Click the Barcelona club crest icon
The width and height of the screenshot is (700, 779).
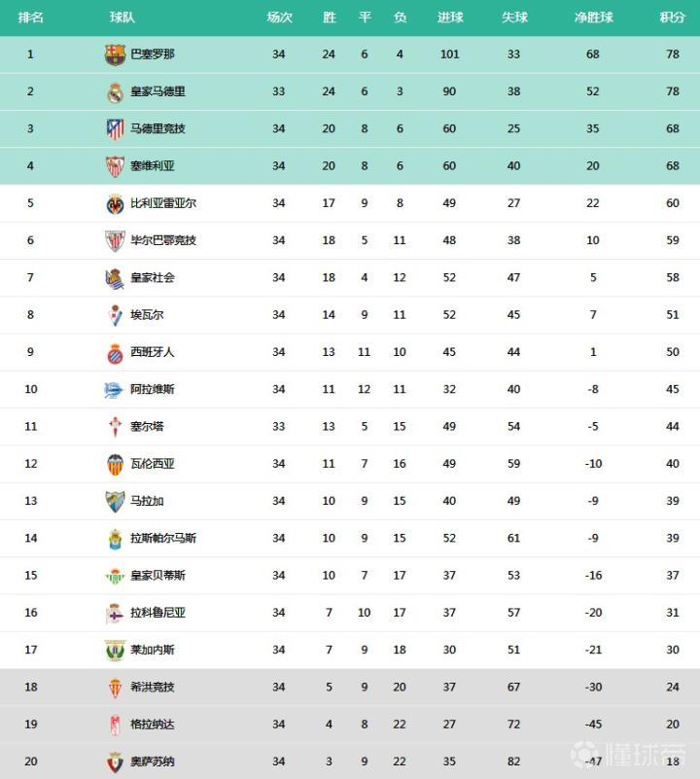(x=115, y=54)
